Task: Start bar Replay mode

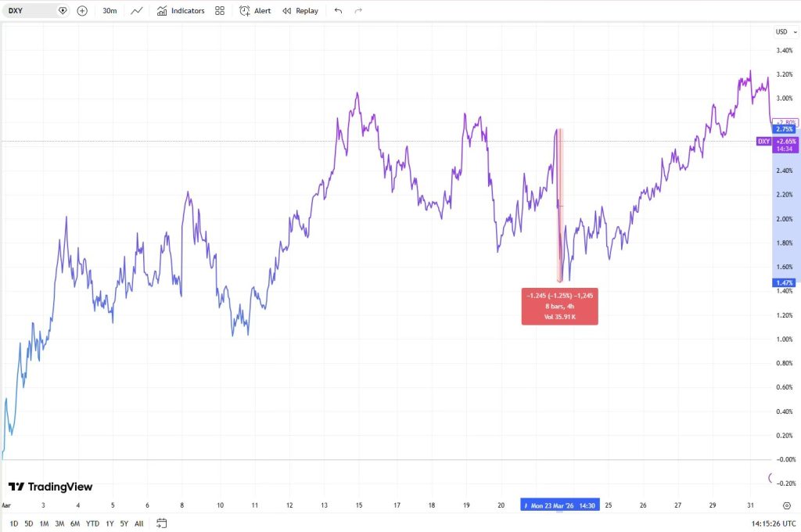Action: (x=300, y=11)
